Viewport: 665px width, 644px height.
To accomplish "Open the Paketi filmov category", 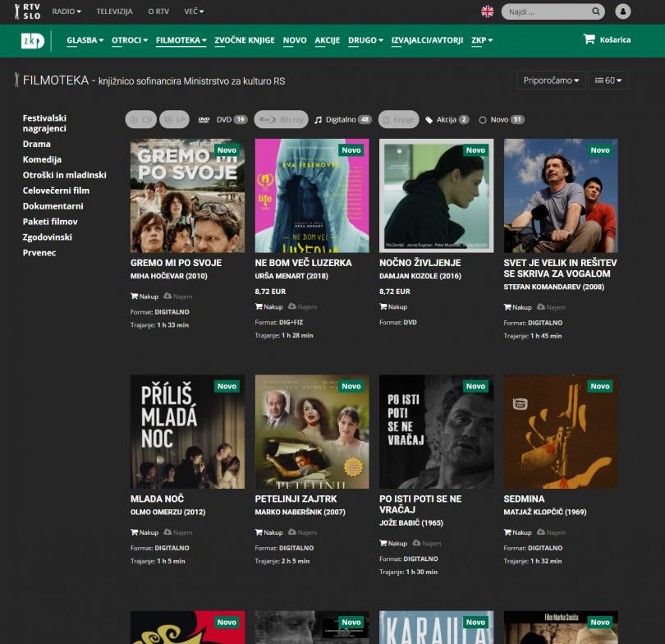I will point(50,222).
